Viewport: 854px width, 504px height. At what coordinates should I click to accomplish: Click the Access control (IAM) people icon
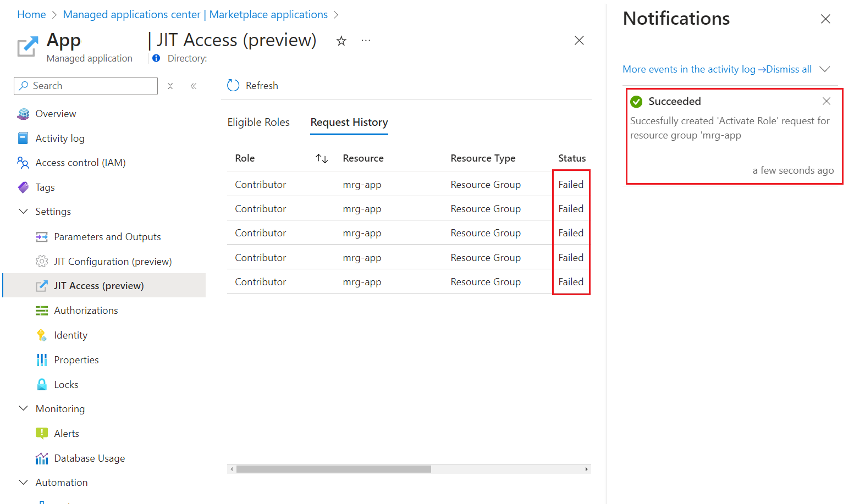click(23, 163)
